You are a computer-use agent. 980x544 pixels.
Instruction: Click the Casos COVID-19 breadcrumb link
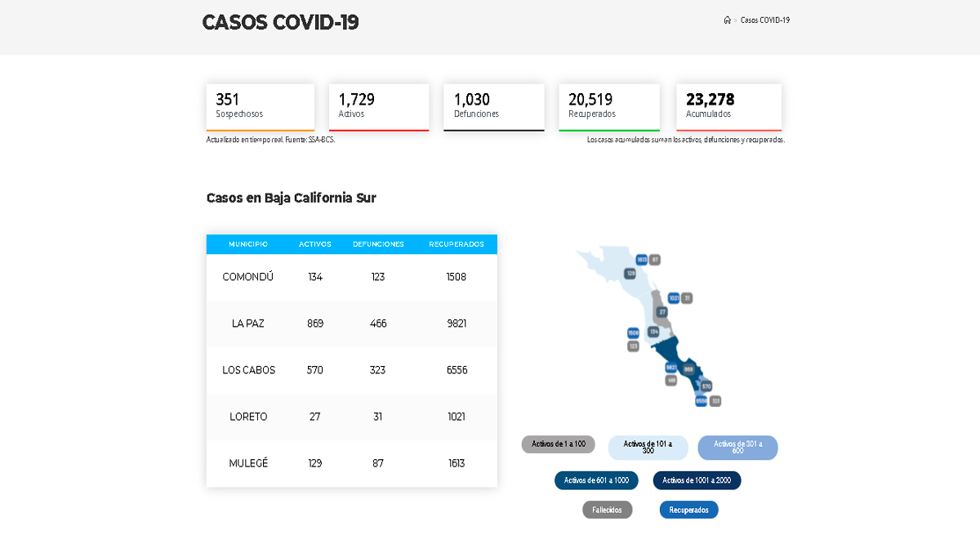(764, 20)
